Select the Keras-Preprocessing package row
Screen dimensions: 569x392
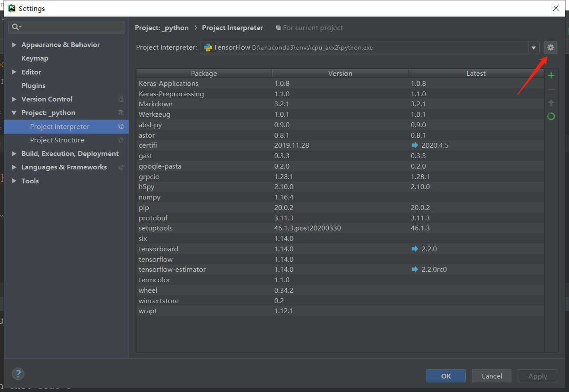point(340,94)
